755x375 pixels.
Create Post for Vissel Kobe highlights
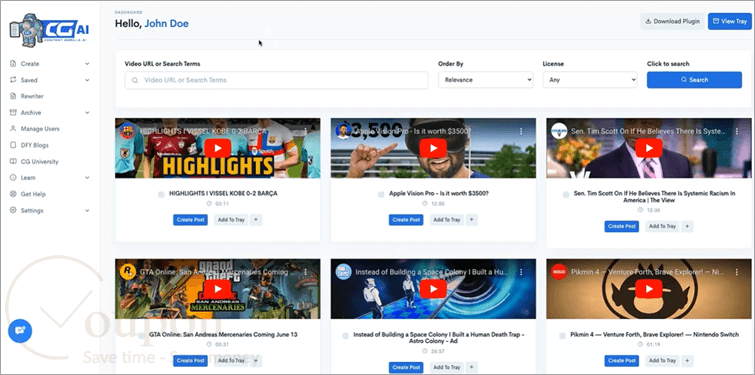[x=190, y=220]
